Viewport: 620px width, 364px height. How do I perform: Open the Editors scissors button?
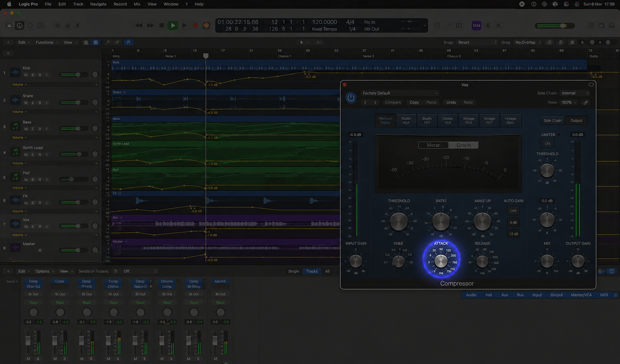click(x=78, y=25)
